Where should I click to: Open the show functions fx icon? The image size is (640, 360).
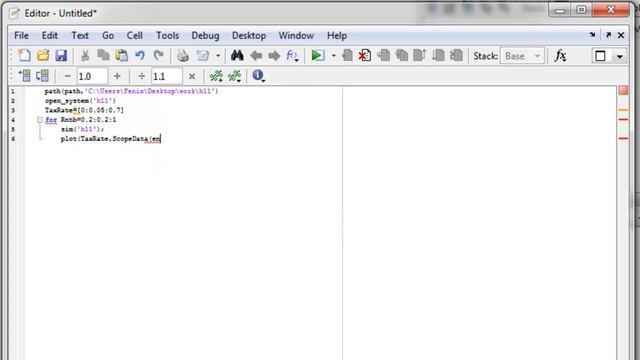(x=292, y=56)
